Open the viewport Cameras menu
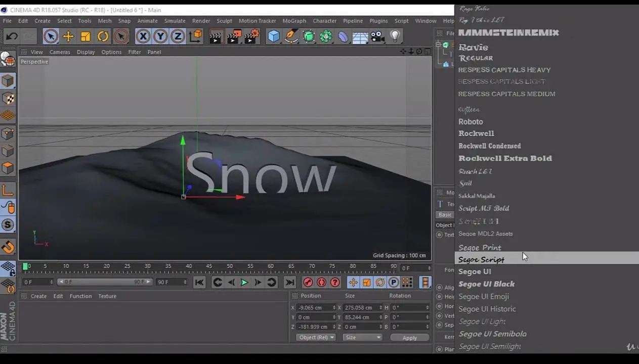 tap(60, 52)
